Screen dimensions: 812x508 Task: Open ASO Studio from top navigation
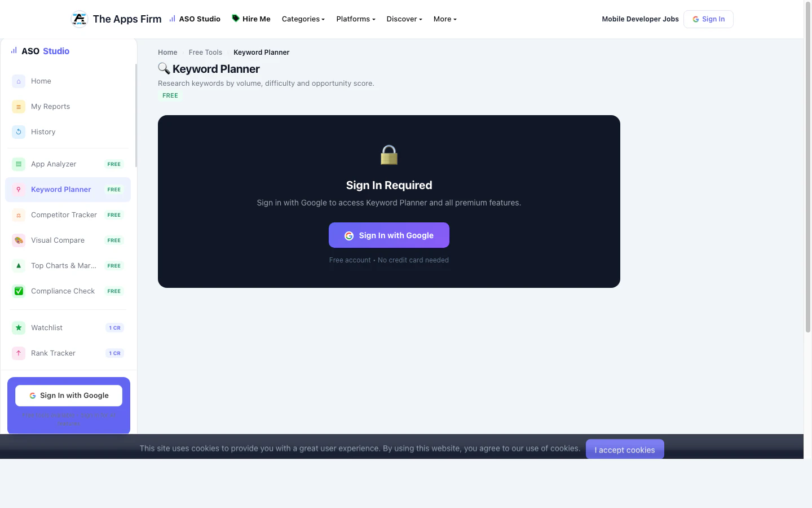195,19
